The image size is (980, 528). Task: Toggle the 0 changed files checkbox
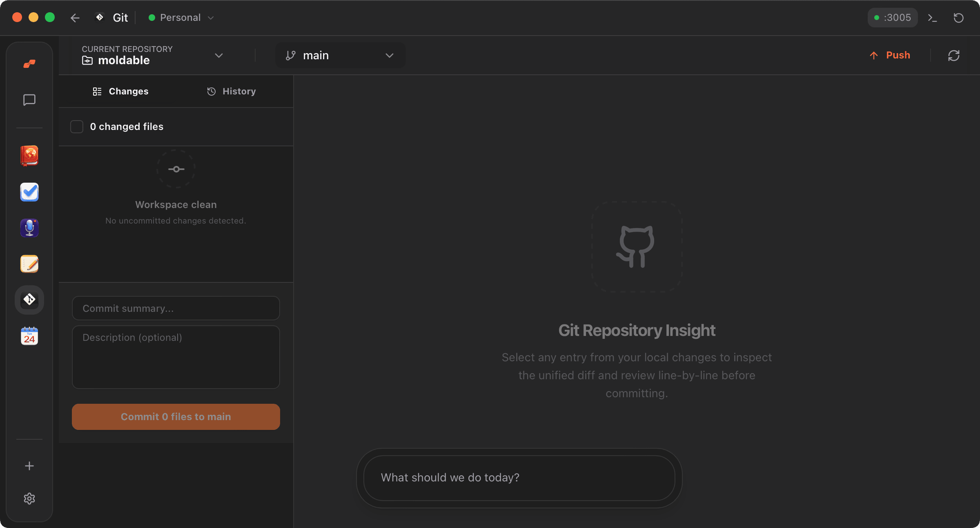pos(76,127)
